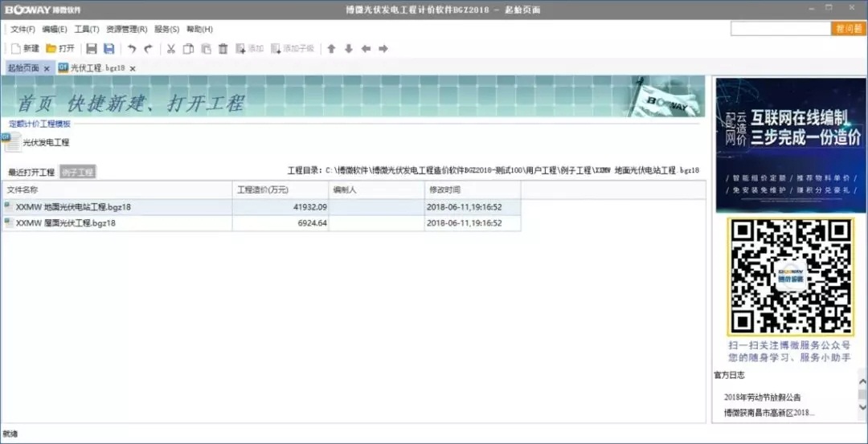This screenshot has width=868, height=444.
Task: Click the 新建 new project toolbar button
Action: (26, 49)
